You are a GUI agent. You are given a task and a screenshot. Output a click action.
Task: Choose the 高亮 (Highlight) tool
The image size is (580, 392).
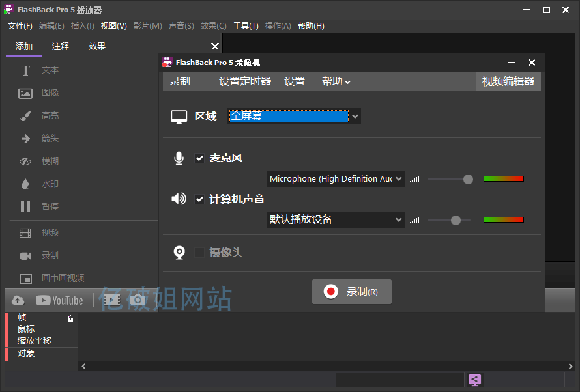pos(50,115)
